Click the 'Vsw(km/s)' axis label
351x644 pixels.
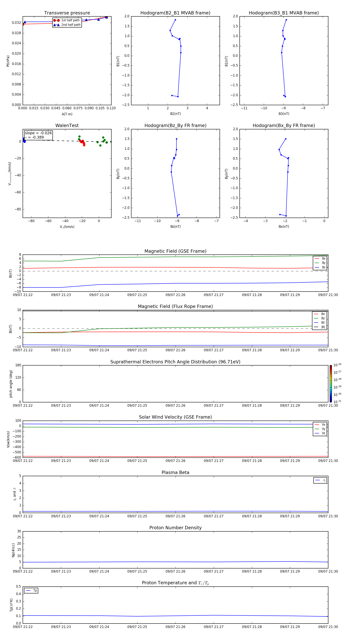[x=8, y=439]
